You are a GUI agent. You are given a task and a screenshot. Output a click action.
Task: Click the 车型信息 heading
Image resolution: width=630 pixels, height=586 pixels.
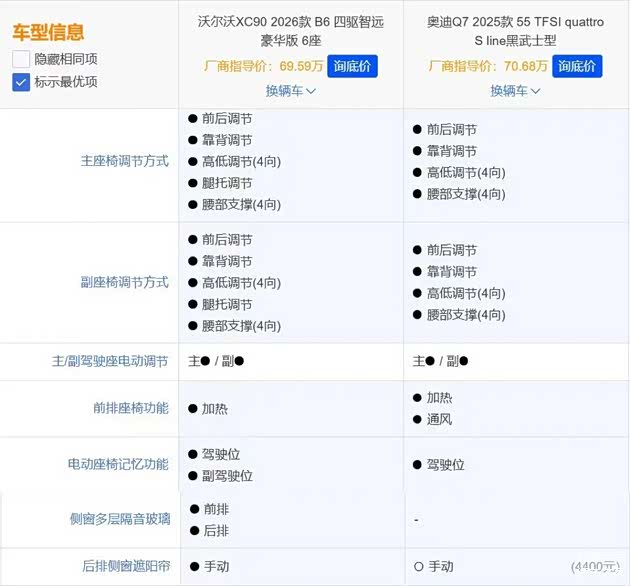(x=48, y=32)
